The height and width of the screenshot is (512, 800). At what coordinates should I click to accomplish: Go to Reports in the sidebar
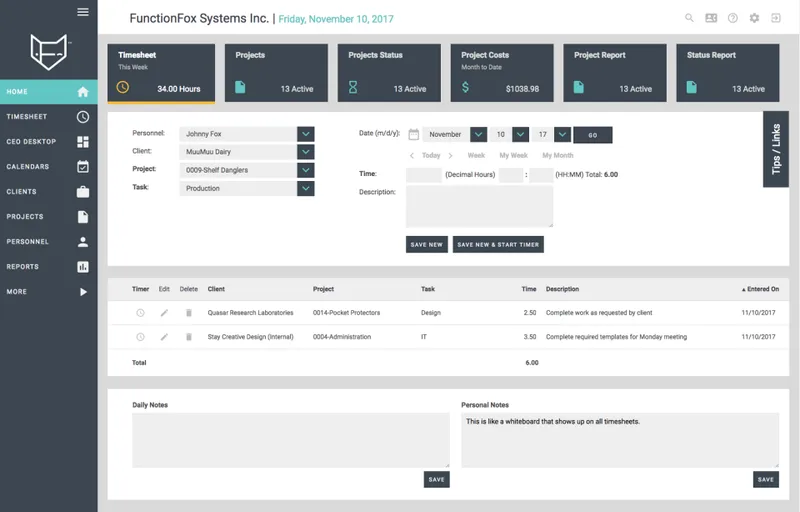pyautogui.click(x=48, y=266)
